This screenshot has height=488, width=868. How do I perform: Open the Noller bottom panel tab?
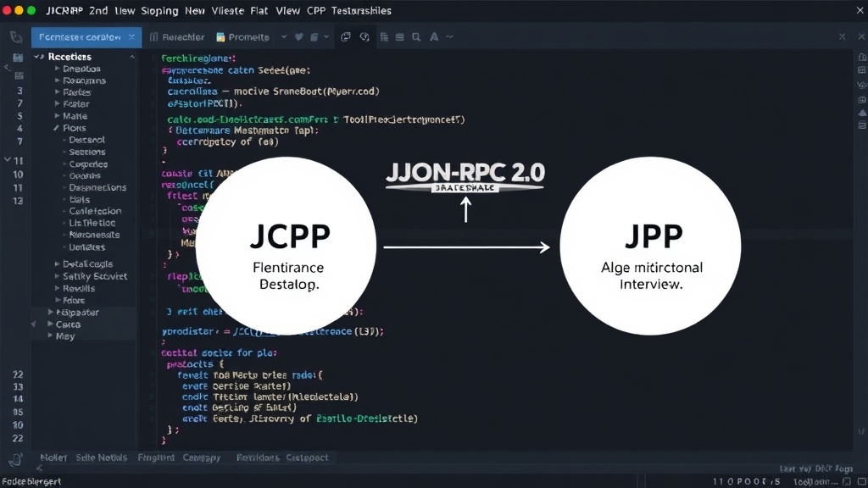(53, 457)
